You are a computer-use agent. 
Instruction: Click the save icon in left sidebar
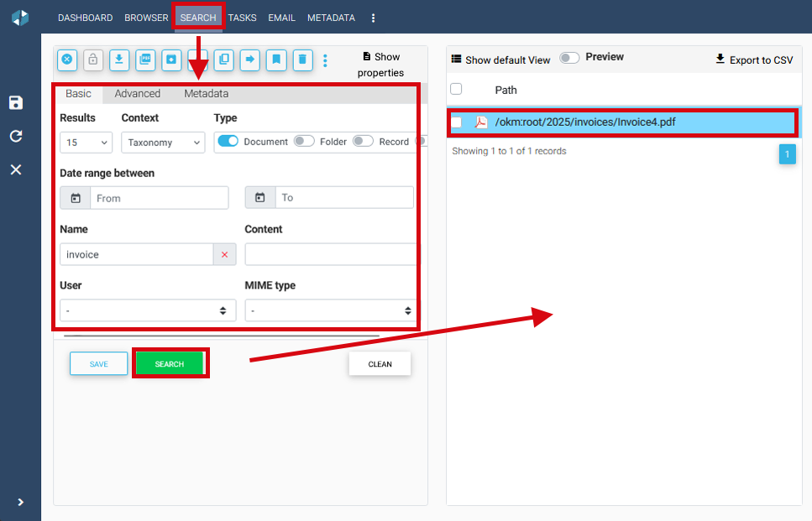(x=16, y=102)
